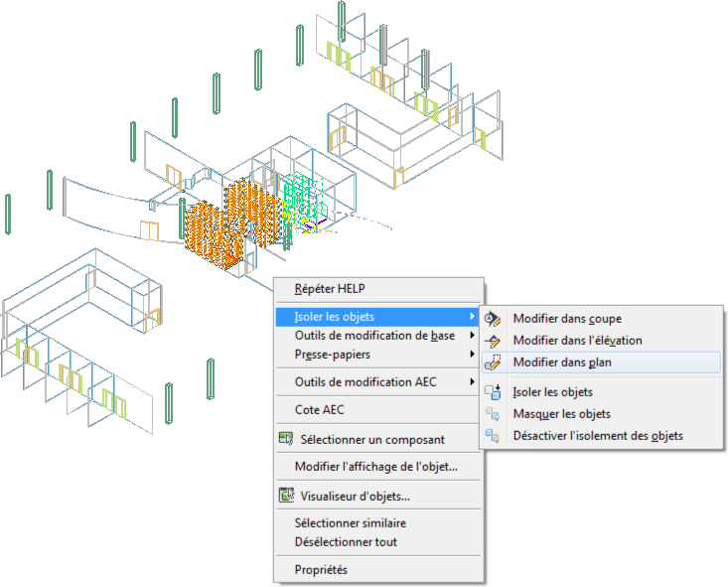The width and height of the screenshot is (728, 587).
Task: Select Modifier dans l'élévation
Action: pyautogui.click(x=601, y=341)
